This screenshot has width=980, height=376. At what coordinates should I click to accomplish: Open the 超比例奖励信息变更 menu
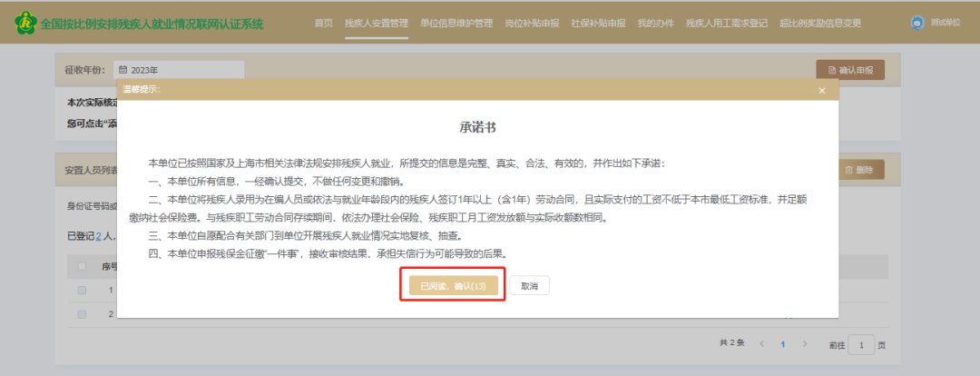820,23
